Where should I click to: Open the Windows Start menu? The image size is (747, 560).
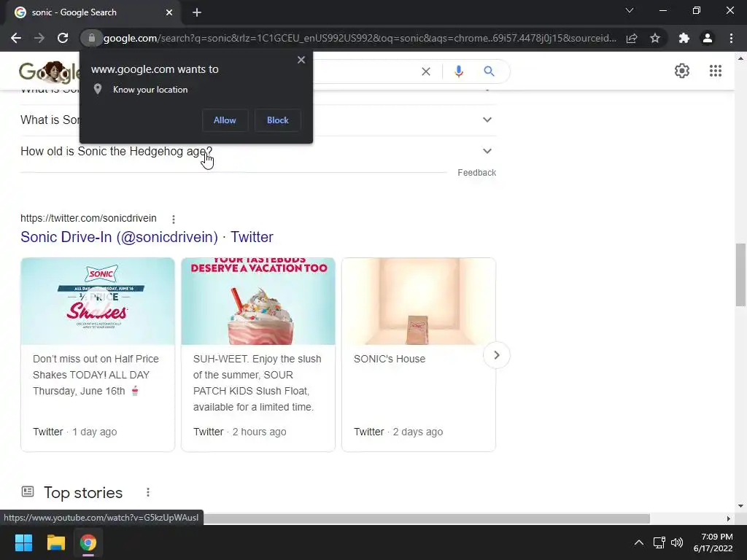(x=23, y=542)
